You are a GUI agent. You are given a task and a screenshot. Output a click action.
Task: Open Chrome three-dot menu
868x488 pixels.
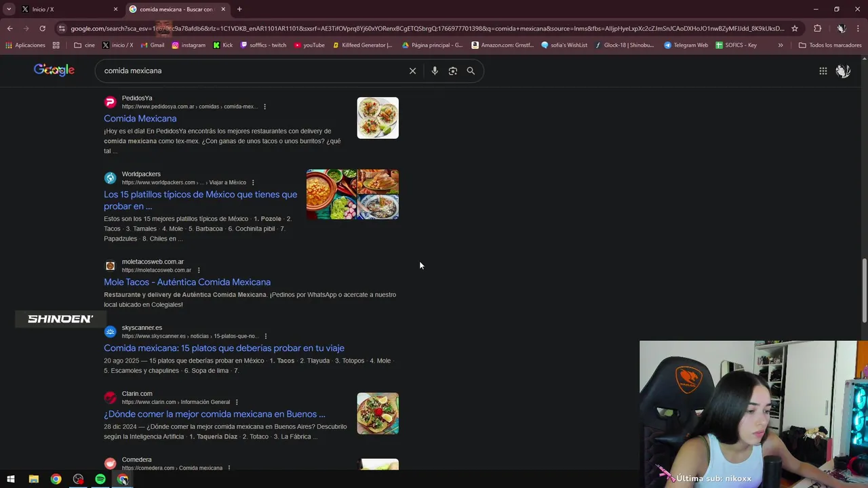tap(859, 28)
